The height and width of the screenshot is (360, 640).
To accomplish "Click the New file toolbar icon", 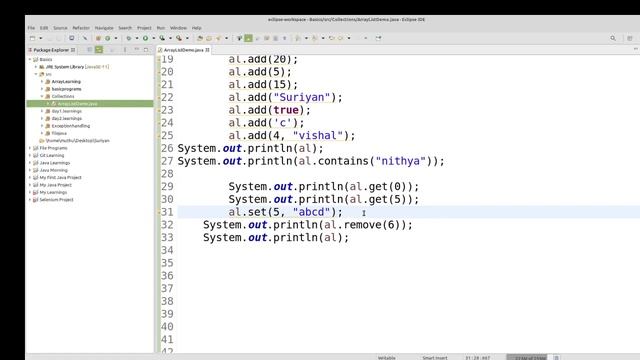I will 32,38.
